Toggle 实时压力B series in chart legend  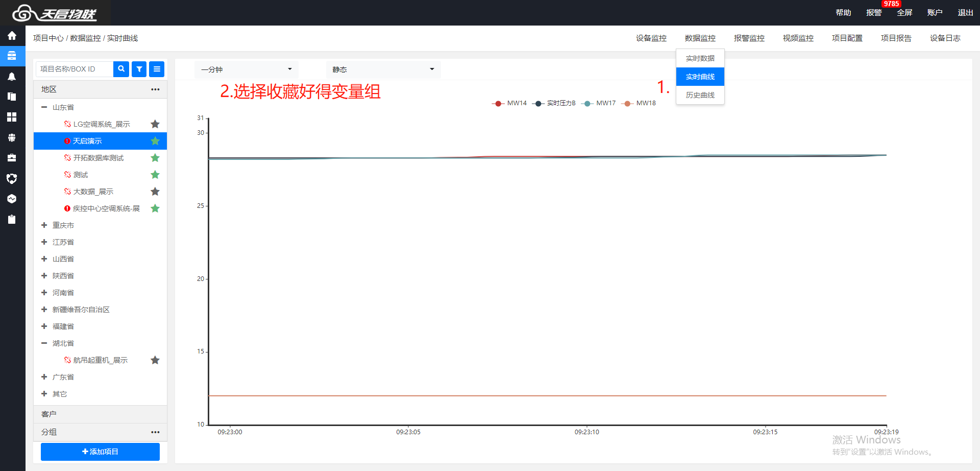coord(554,103)
